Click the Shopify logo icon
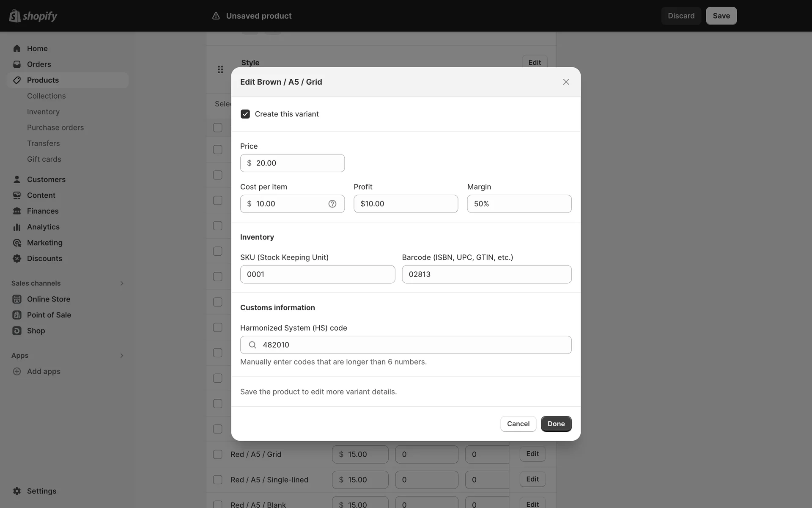 point(15,16)
